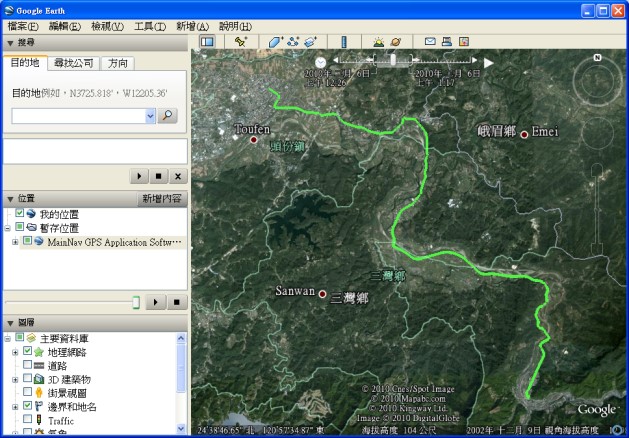Screen dimensions: 629x438
Task: Toggle sunlight across the landscape icon
Action: click(378, 42)
